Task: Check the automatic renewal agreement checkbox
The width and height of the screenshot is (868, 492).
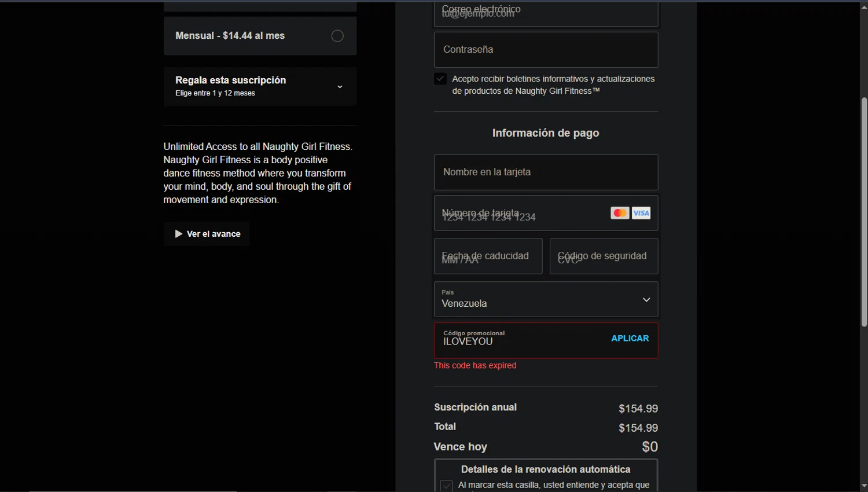Action: [446, 486]
